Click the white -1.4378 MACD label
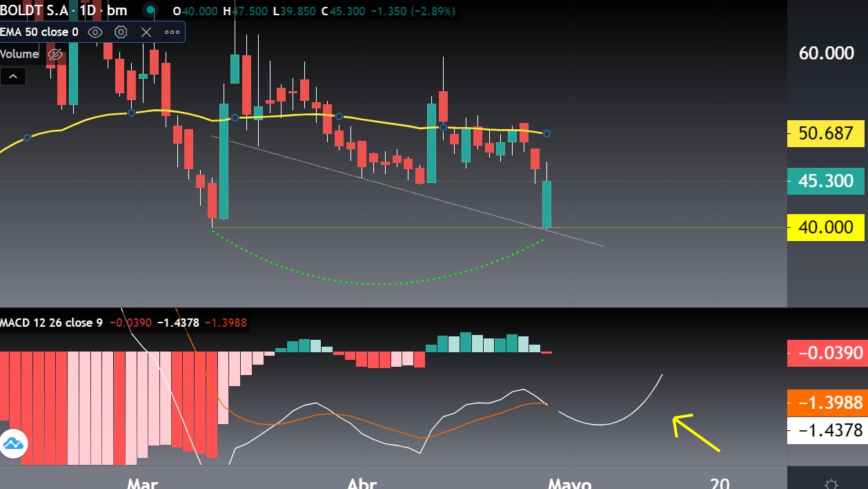The height and width of the screenshot is (489, 868). 826,430
